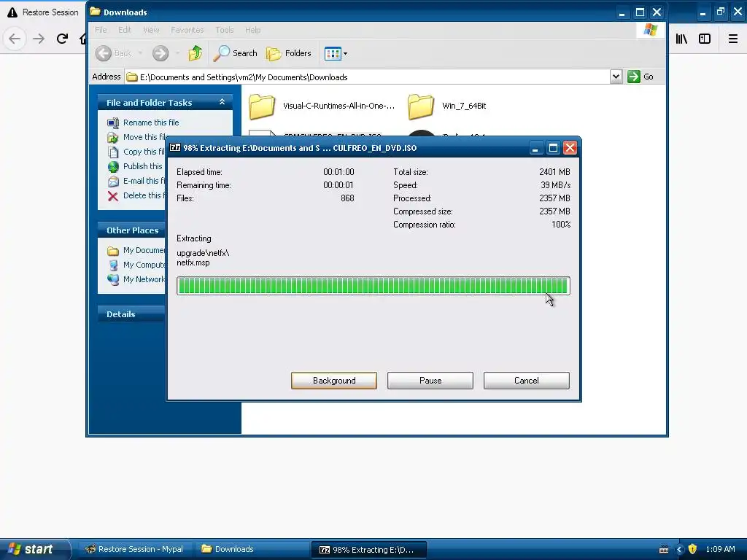
Task: Select the Restore Session browser tab
Action: pyautogui.click(x=43, y=12)
